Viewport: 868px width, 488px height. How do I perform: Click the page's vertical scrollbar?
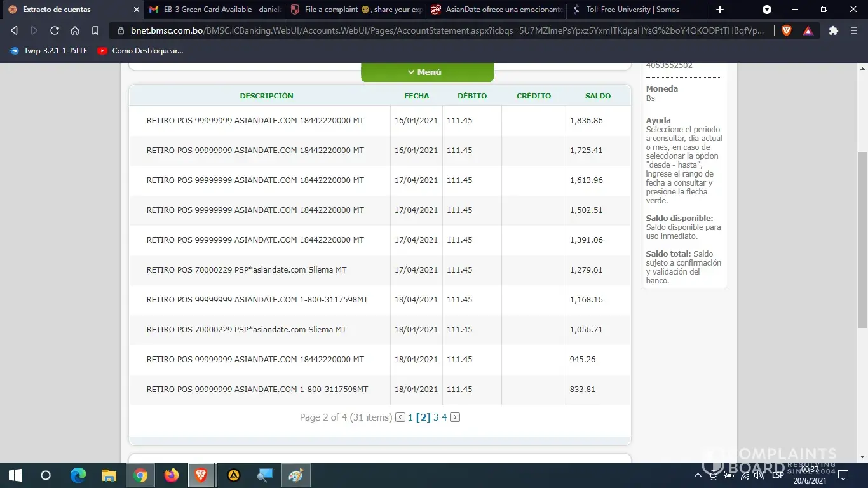(862, 241)
